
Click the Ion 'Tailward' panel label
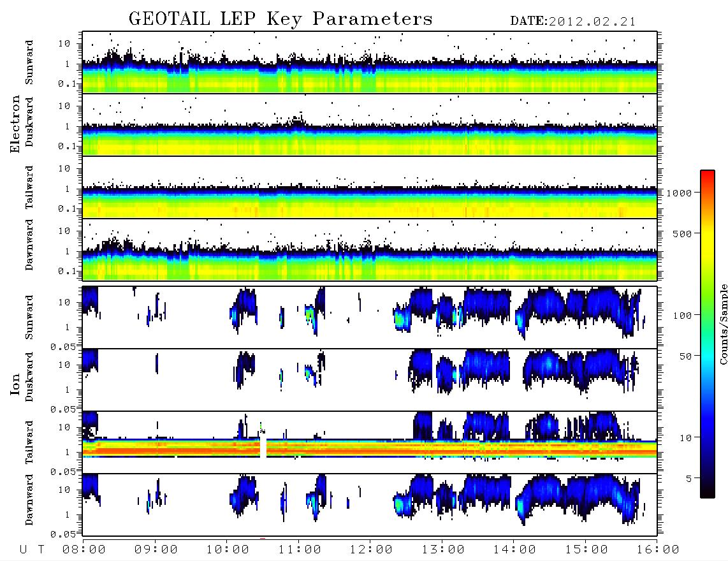tap(29, 442)
